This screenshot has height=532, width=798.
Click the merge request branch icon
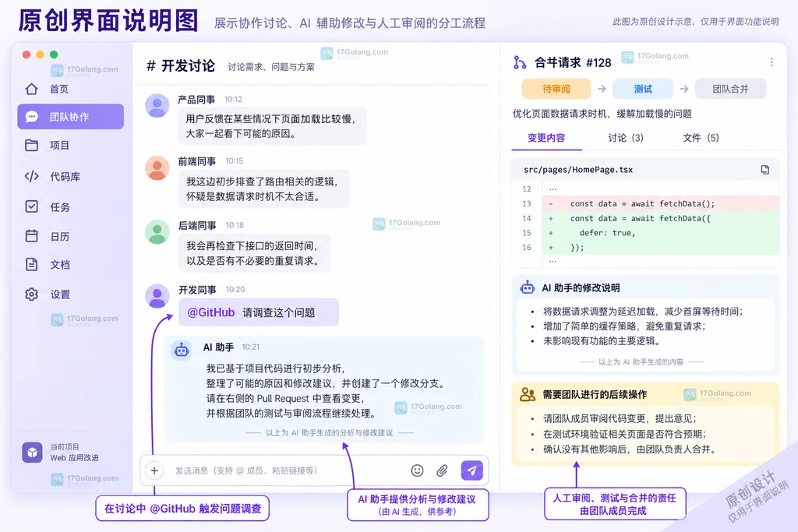pyautogui.click(x=520, y=62)
